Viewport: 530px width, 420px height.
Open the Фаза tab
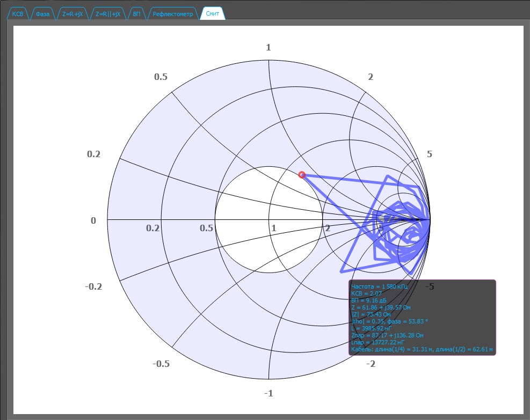coord(42,14)
